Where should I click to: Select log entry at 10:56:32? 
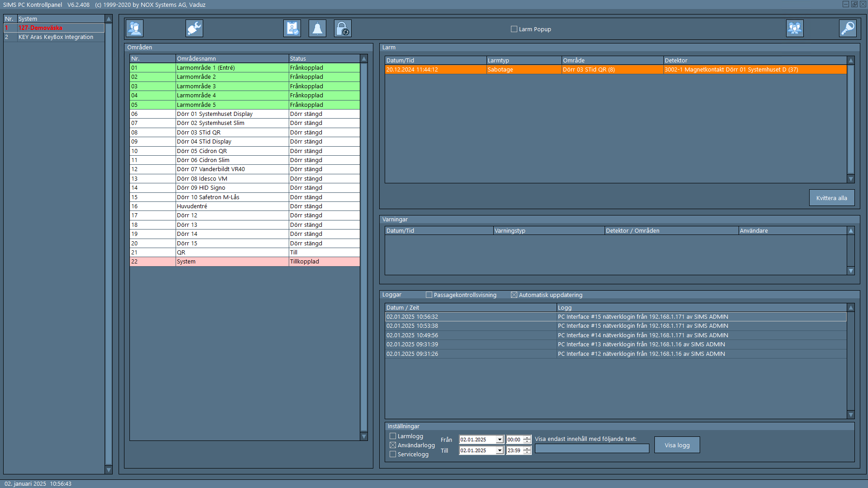616,317
